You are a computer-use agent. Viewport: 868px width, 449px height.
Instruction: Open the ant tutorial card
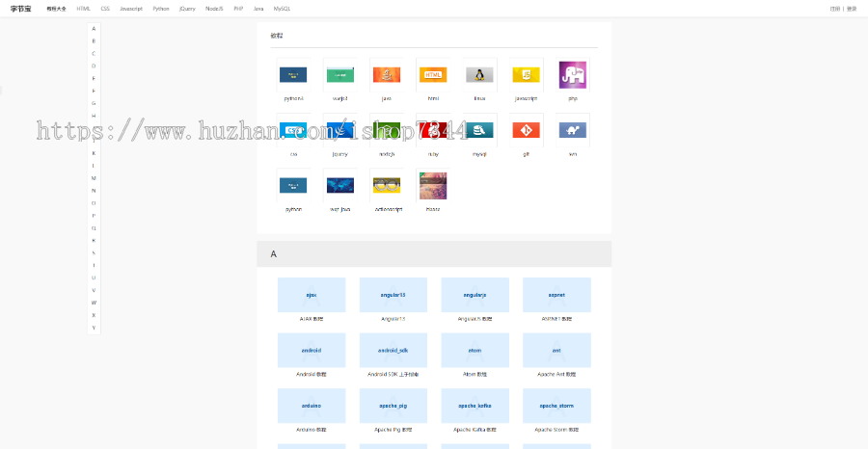556,350
